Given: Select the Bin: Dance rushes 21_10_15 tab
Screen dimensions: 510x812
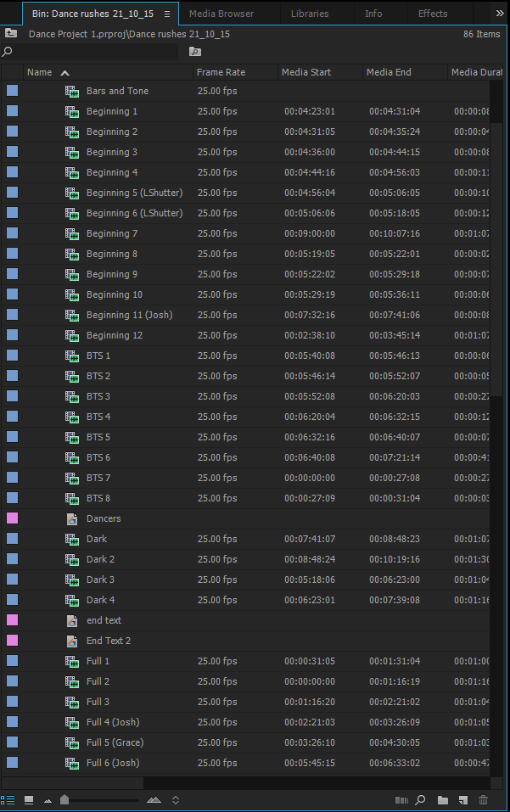Looking at the screenshot, I should point(92,14).
